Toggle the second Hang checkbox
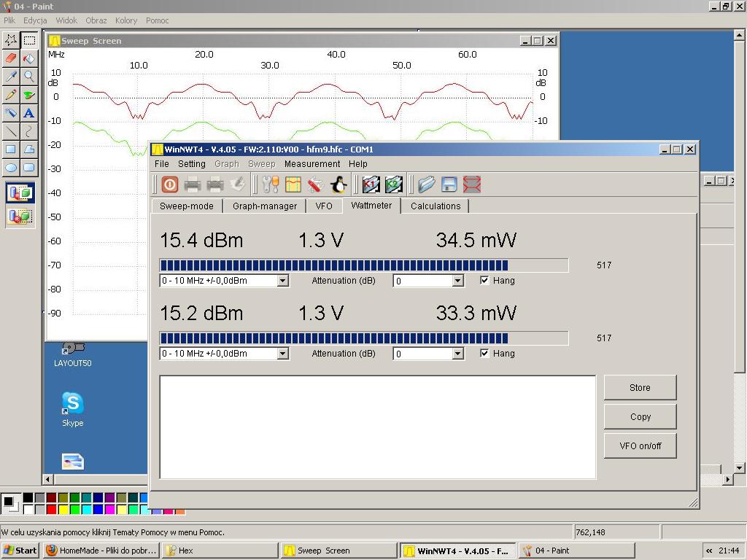 pyautogui.click(x=484, y=353)
